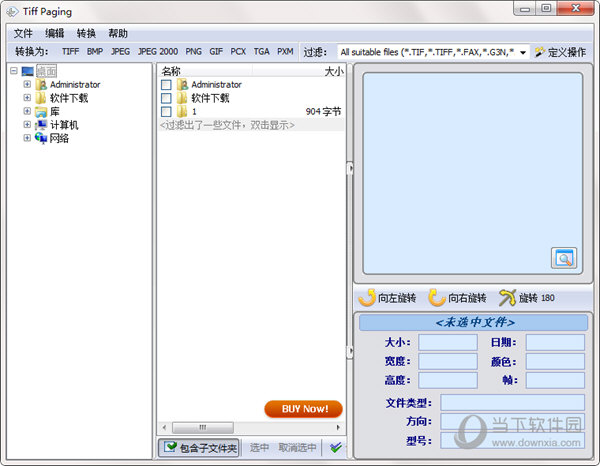Select 软件下载 folder icon in tree

(41, 98)
